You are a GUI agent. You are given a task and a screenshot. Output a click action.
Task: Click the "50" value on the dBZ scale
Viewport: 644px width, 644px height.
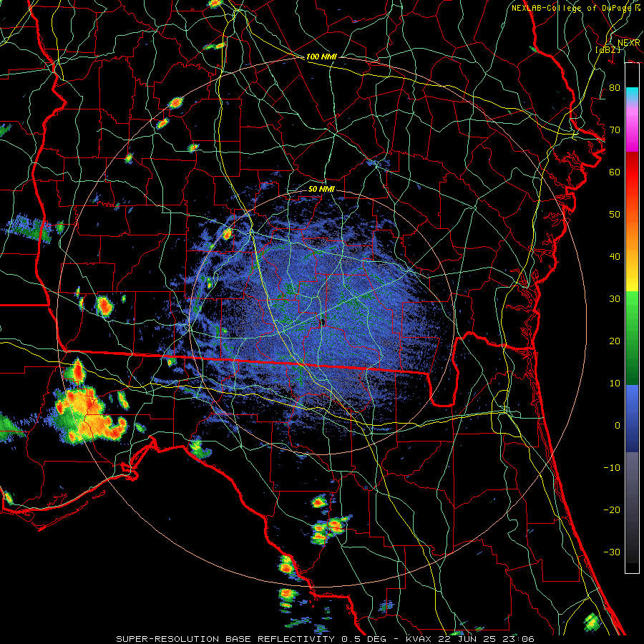coord(615,215)
